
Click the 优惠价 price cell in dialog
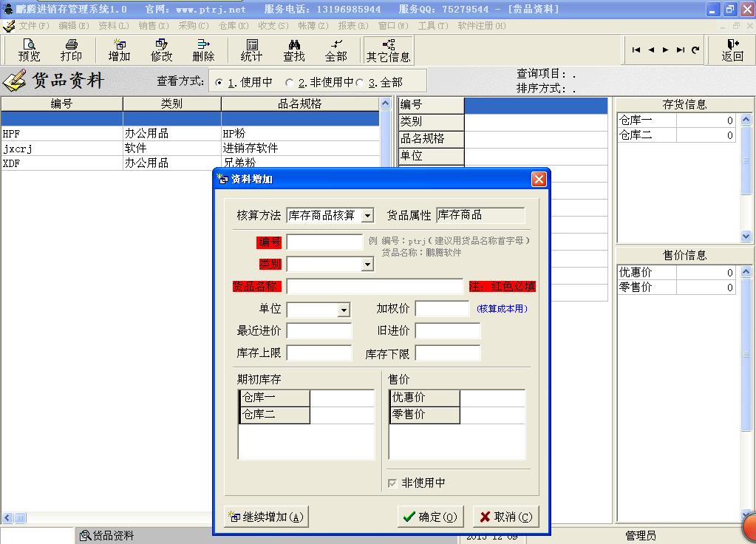coord(492,398)
